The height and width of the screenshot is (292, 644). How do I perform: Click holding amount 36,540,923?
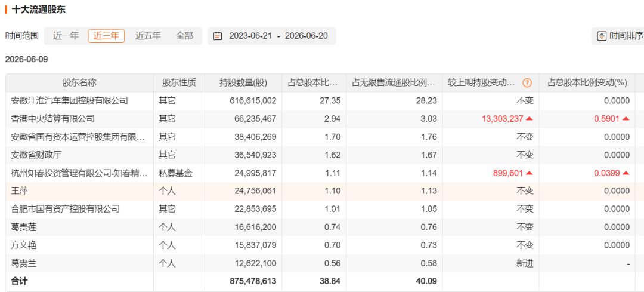click(255, 155)
